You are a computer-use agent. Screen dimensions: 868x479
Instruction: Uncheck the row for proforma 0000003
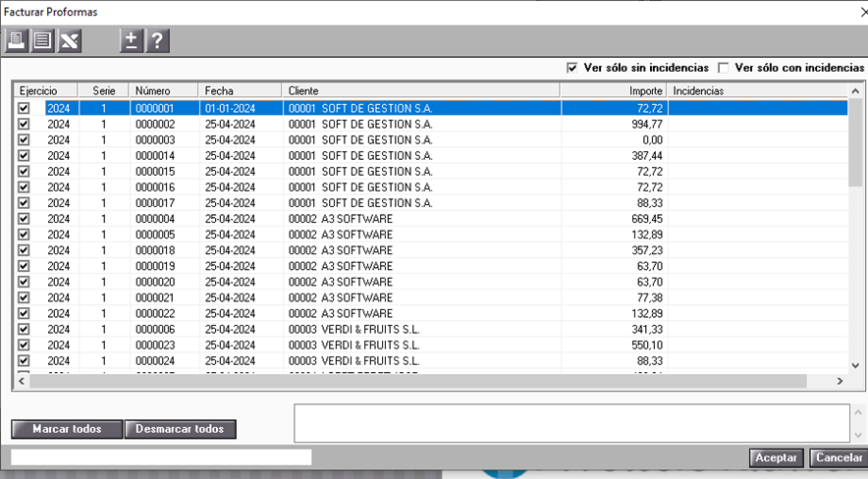click(24, 139)
